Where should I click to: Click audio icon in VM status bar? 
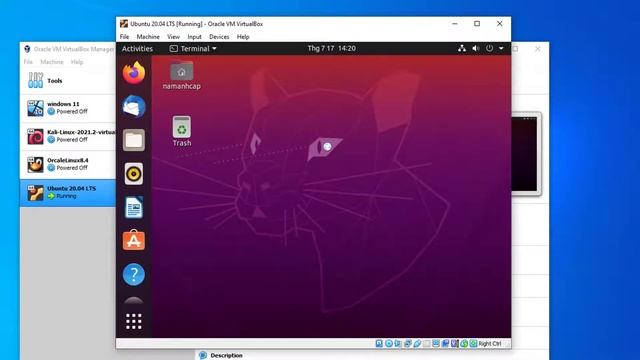398,343
